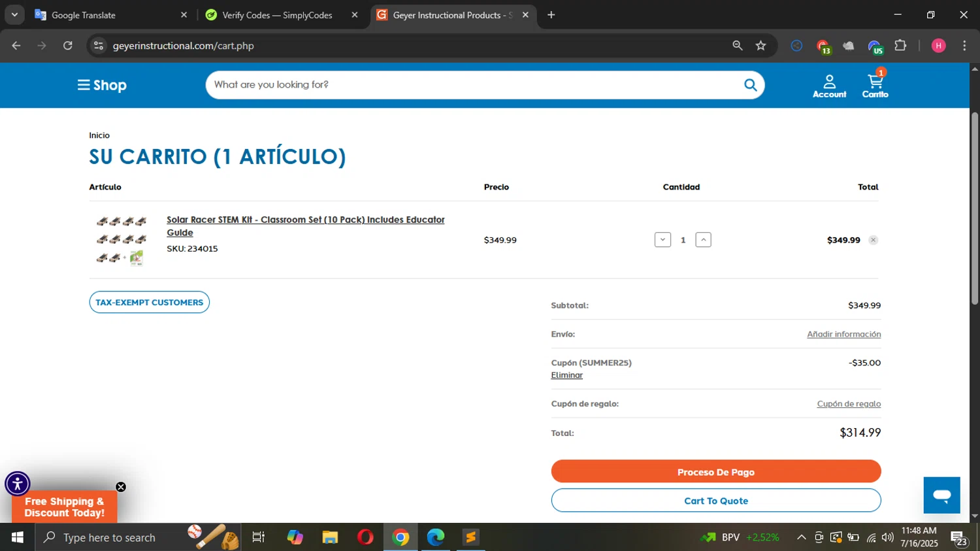
Task: View site information icon in address bar
Action: (x=99, y=46)
